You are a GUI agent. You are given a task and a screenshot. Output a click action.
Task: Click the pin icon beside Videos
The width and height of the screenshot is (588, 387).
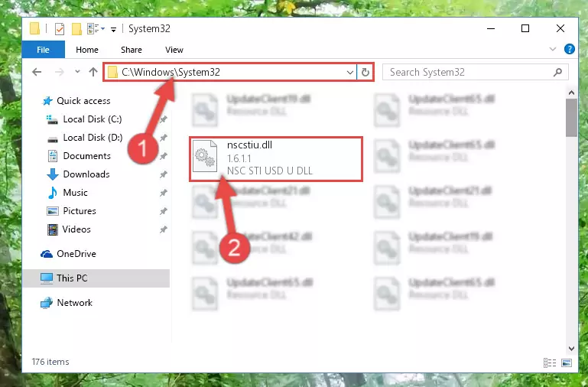[x=163, y=229]
